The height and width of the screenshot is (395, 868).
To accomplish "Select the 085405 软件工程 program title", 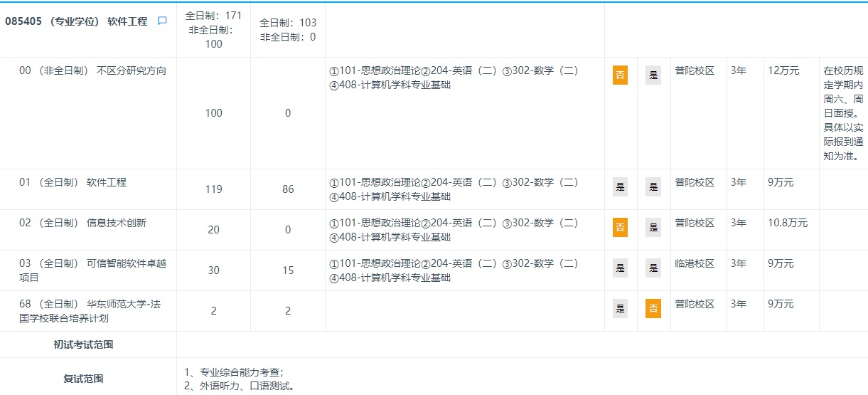I will [x=76, y=21].
